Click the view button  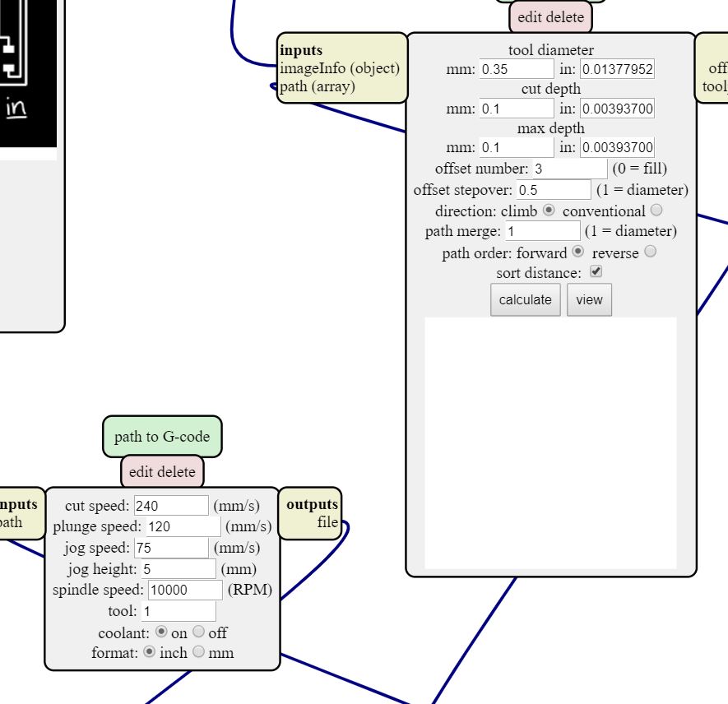point(589,300)
